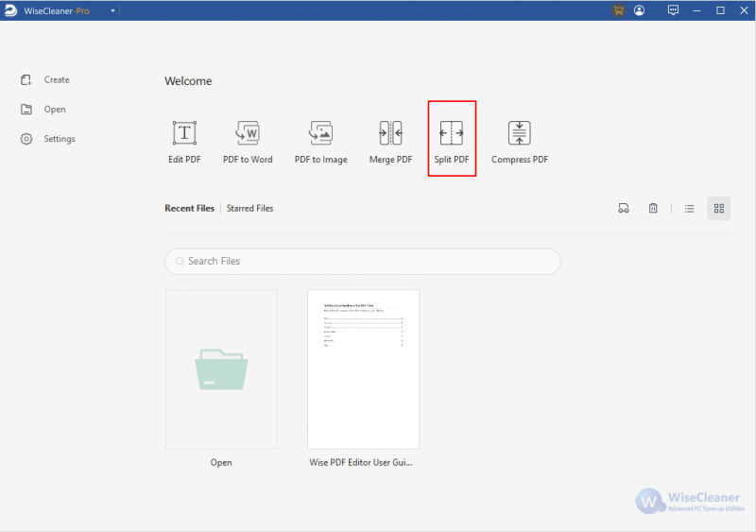756x532 pixels.
Task: Select the Recent Files tab
Action: 190,209
